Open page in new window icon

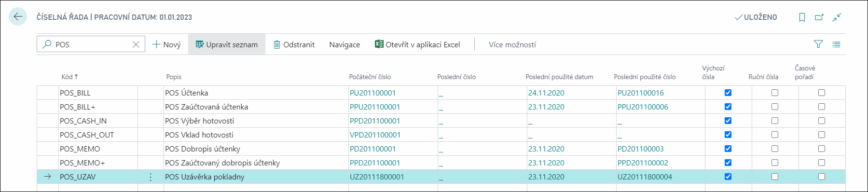819,17
